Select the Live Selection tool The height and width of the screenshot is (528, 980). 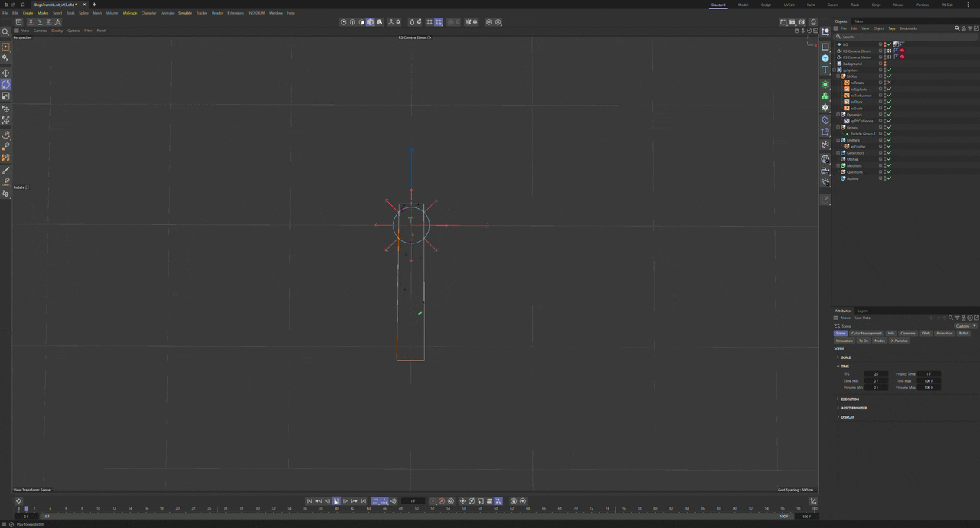6,44
